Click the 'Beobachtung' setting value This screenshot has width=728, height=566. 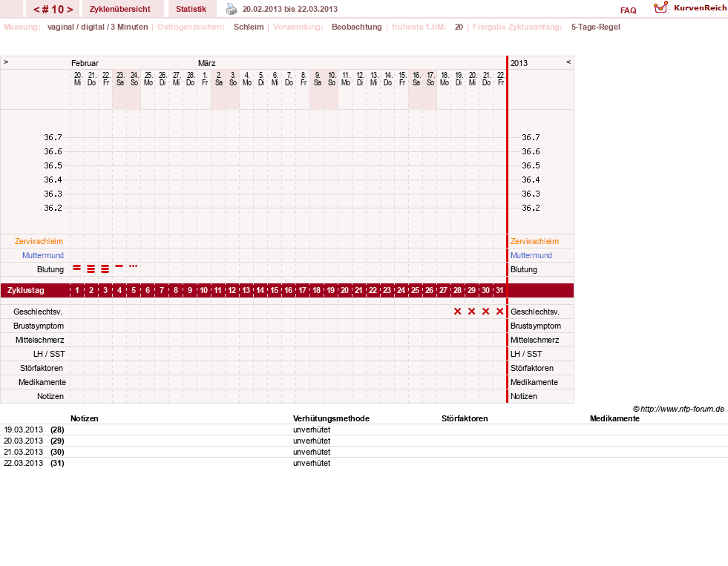click(356, 27)
